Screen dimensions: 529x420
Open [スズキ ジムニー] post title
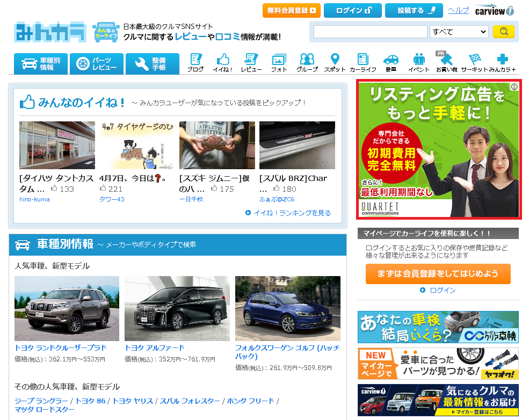215,183
